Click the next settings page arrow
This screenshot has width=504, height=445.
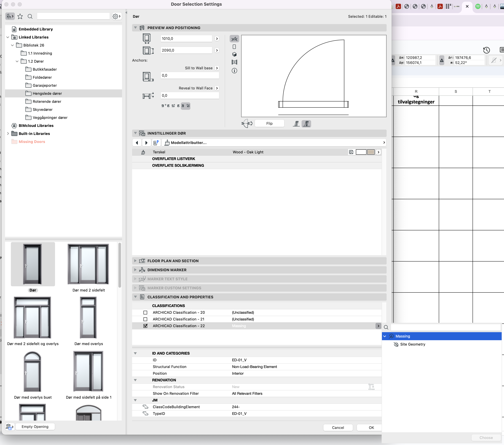click(x=146, y=143)
